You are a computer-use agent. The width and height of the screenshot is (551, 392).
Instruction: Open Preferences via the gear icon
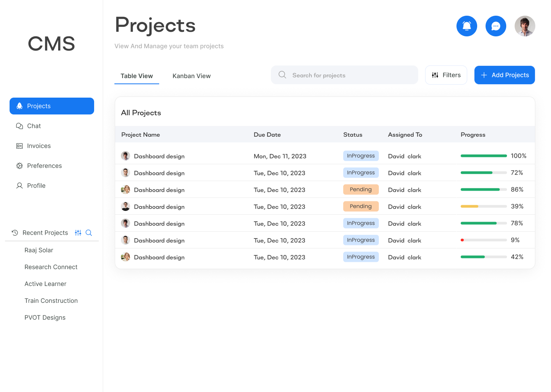(x=20, y=165)
